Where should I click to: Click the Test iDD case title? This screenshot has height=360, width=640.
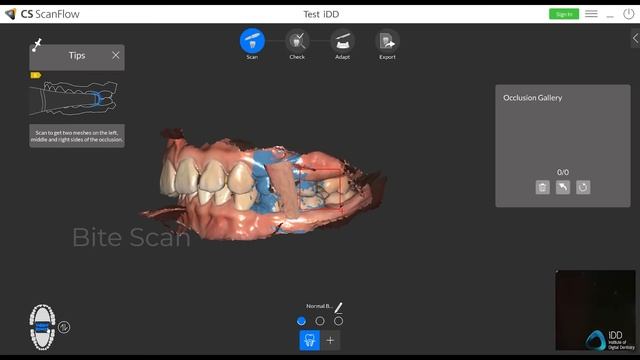click(321, 14)
